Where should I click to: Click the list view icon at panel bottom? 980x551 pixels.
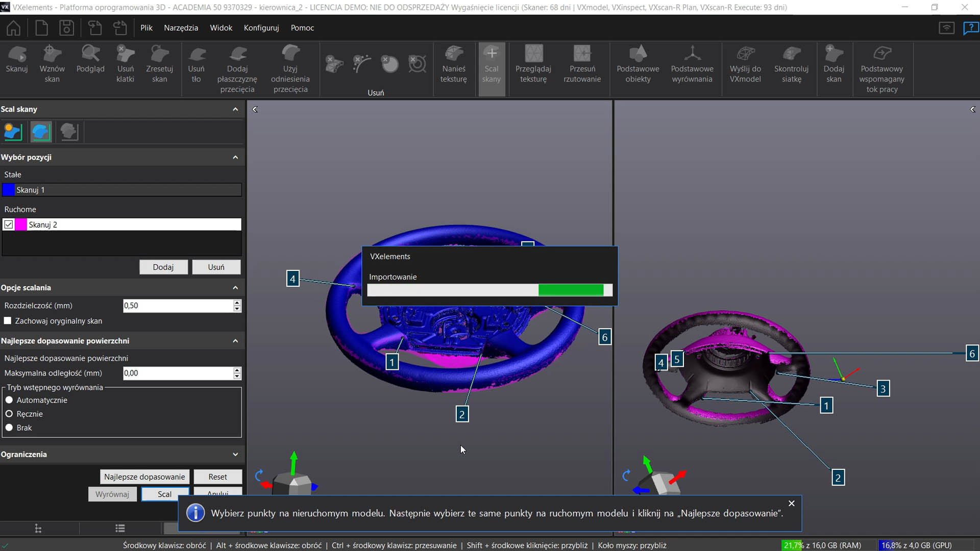tap(120, 529)
